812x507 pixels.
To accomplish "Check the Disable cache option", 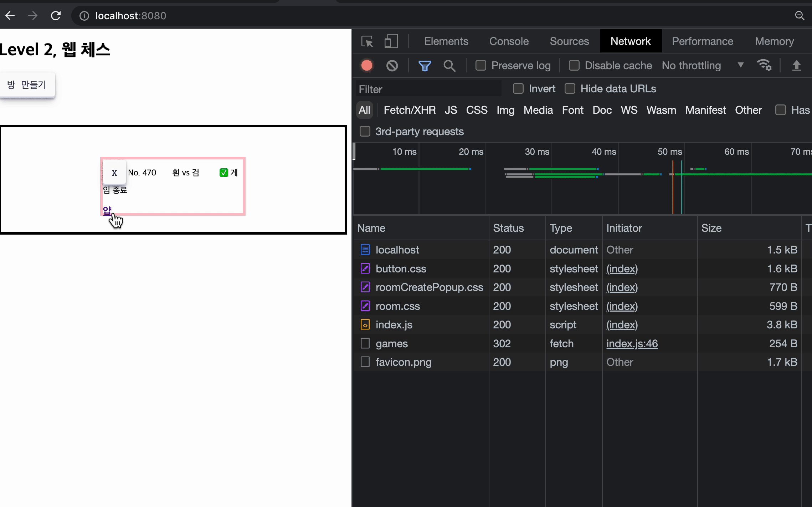I will [574, 66].
